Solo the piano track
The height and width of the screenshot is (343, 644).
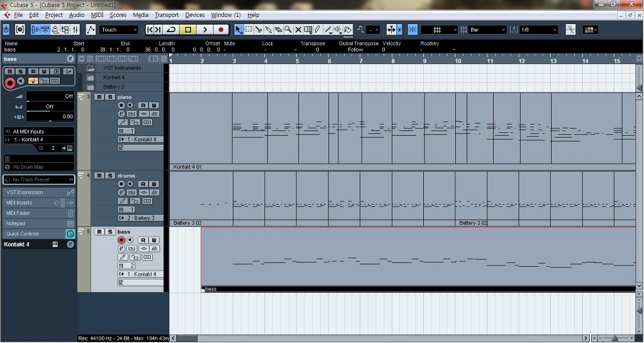109,97
